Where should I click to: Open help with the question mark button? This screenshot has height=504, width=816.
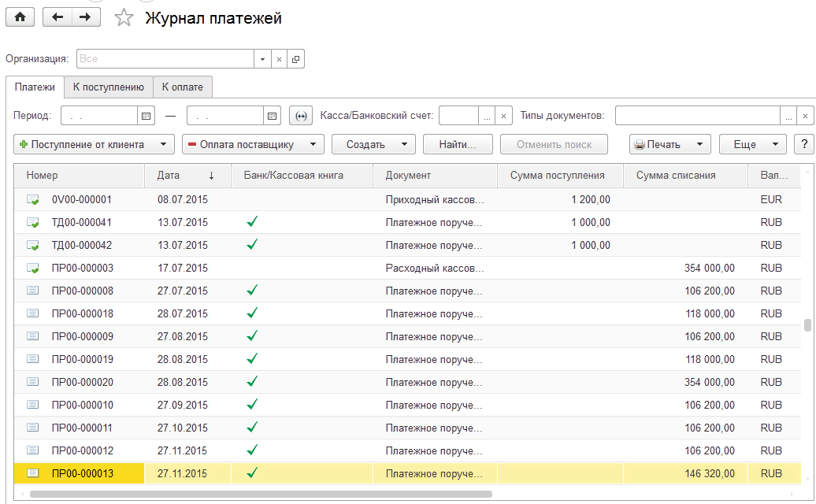point(803,144)
